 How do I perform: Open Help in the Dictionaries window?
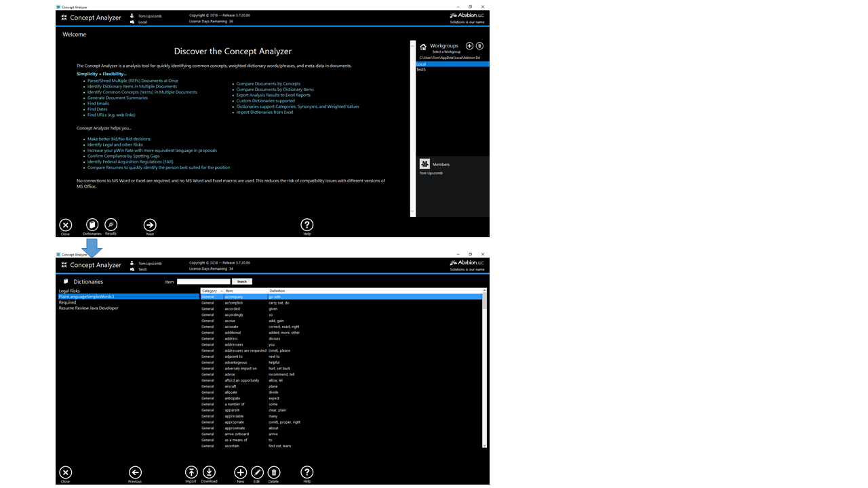[307, 472]
